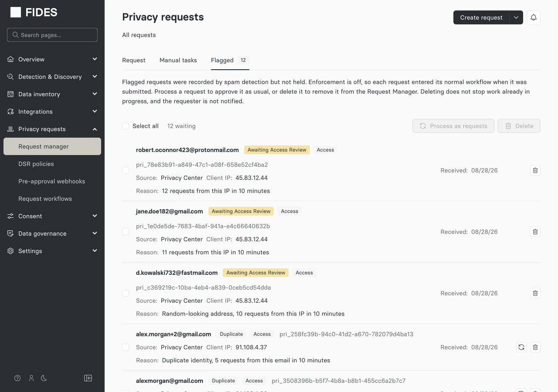Click ID pri_78e83b91-a849-47c1-a08f-658e52cf4ba2
The image size is (558, 392).
click(202, 165)
